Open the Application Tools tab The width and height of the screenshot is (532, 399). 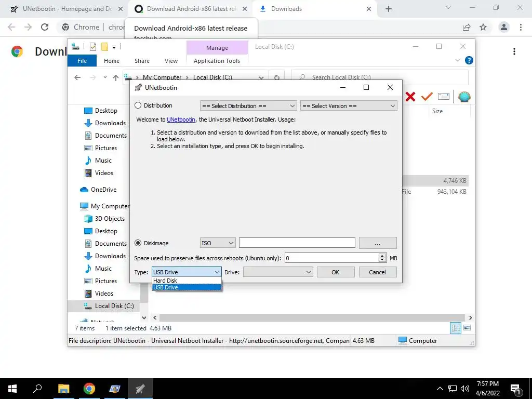217,61
